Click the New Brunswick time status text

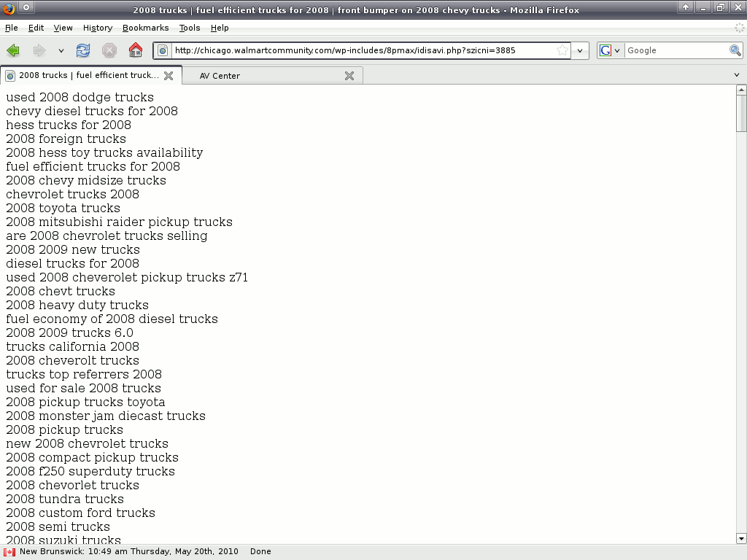[128, 551]
